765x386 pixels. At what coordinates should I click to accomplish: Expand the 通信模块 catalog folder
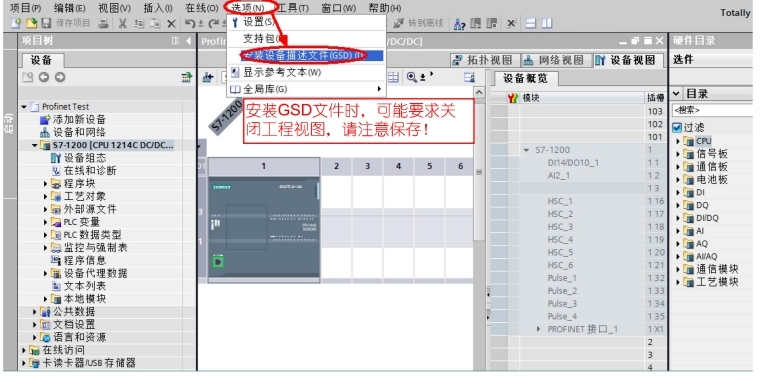tap(678, 269)
